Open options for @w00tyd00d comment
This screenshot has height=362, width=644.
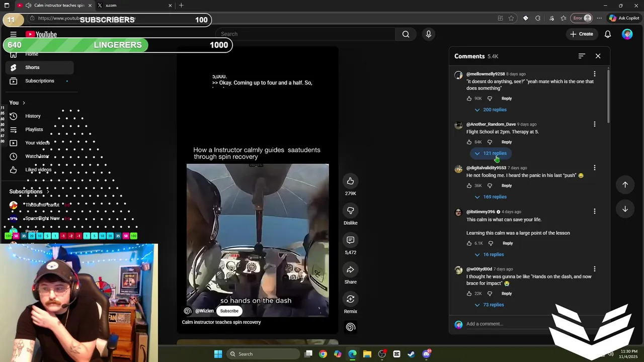pos(595,269)
